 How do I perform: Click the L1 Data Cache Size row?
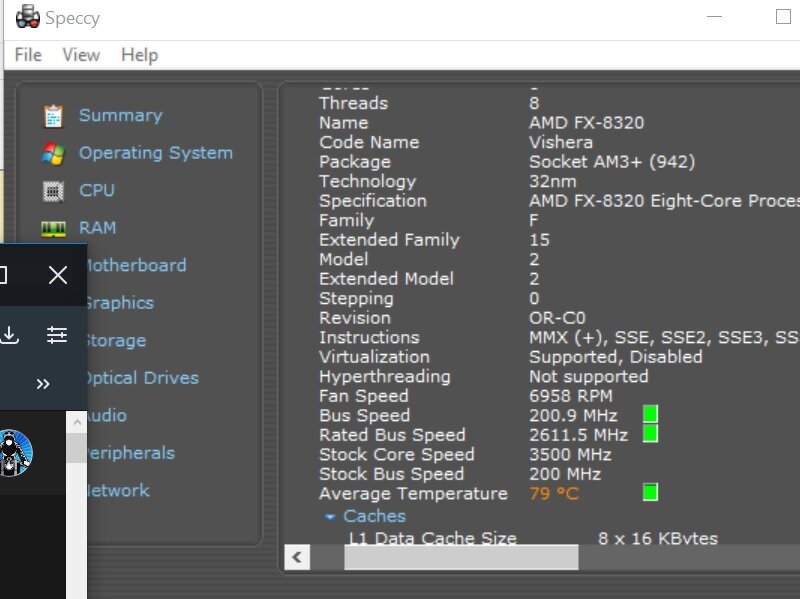[533, 538]
